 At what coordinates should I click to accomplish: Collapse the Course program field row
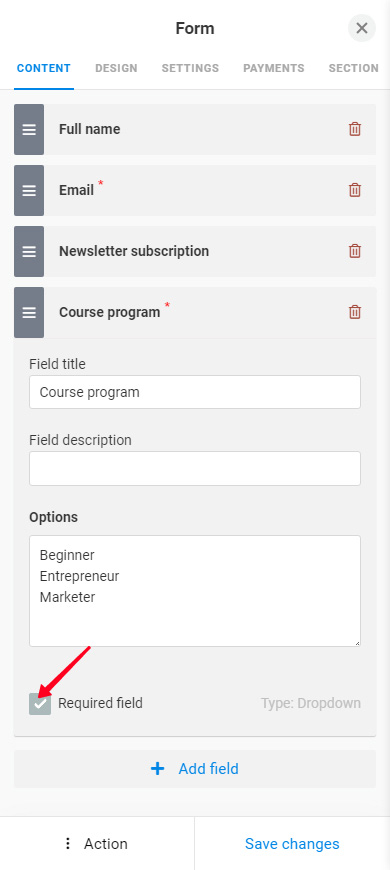click(195, 312)
